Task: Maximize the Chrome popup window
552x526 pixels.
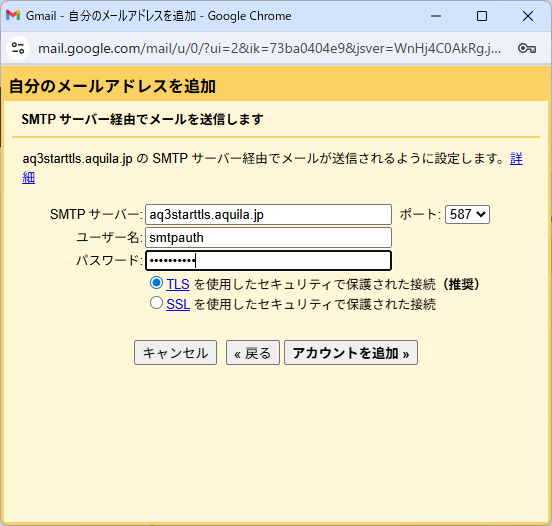Action: point(482,16)
